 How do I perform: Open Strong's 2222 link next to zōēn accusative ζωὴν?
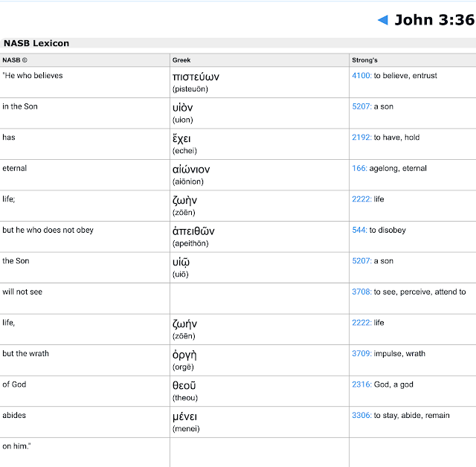[x=361, y=199]
